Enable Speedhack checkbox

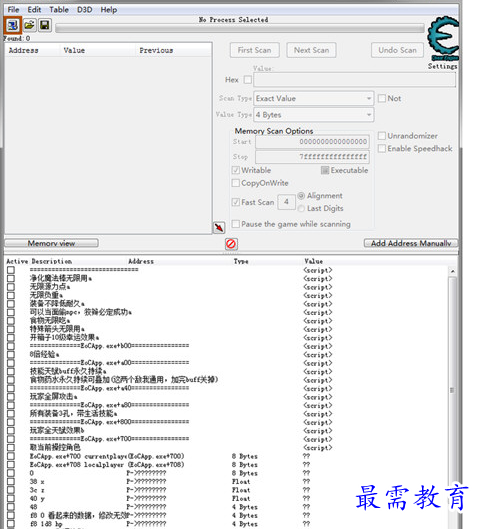pyautogui.click(x=382, y=148)
